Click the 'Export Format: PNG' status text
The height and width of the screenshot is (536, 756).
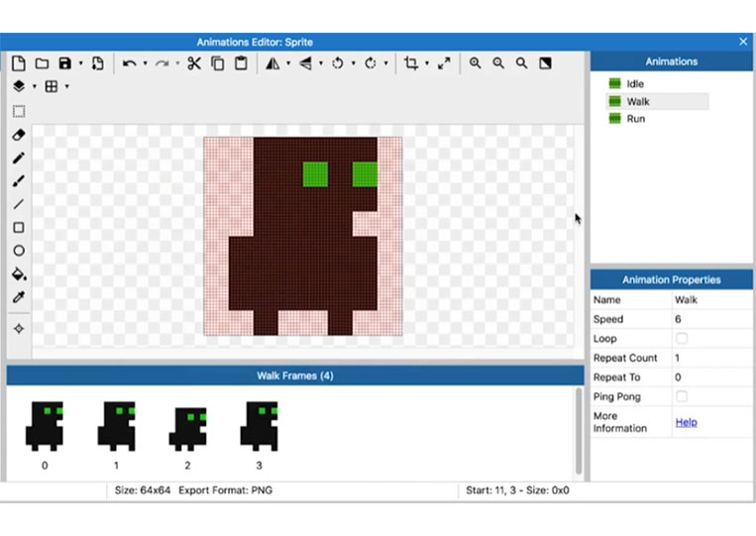[x=226, y=490]
